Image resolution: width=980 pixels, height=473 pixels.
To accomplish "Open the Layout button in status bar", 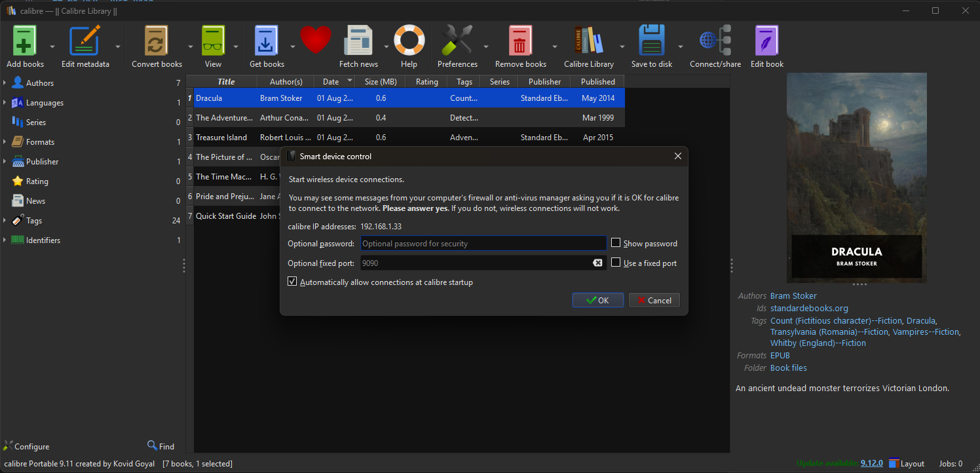I will [906, 463].
